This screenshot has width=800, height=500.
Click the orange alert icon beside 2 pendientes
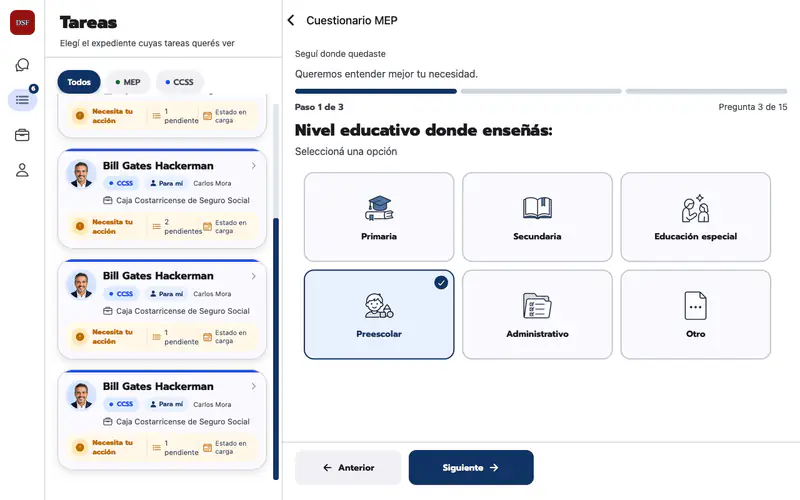tap(80, 226)
